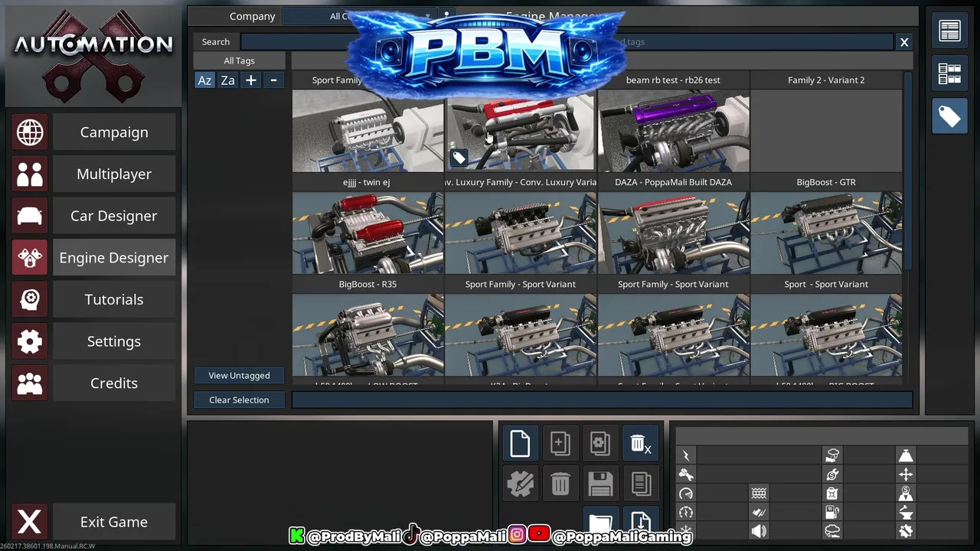Sort engines Z to A
Image resolution: width=980 pixels, height=551 pixels.
tap(227, 80)
